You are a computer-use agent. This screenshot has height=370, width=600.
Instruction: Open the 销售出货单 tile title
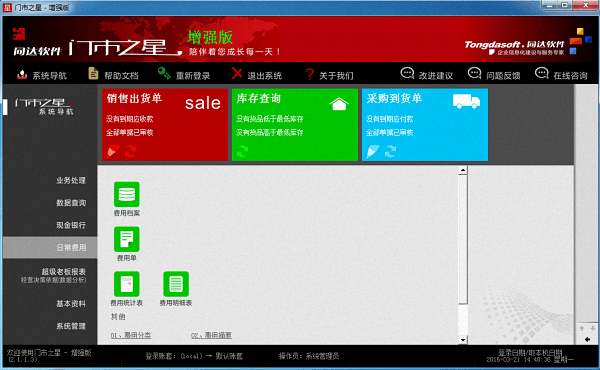[x=134, y=98]
